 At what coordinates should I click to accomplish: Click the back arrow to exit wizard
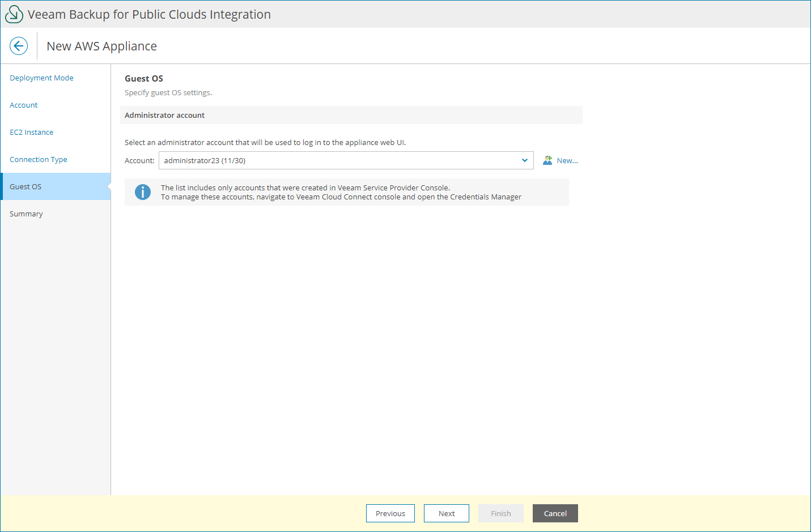pyautogui.click(x=19, y=46)
